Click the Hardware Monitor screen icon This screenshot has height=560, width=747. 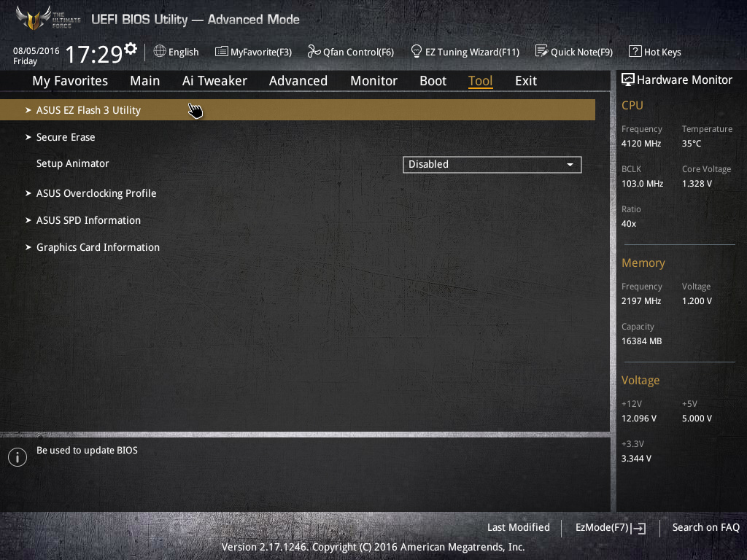(628, 80)
